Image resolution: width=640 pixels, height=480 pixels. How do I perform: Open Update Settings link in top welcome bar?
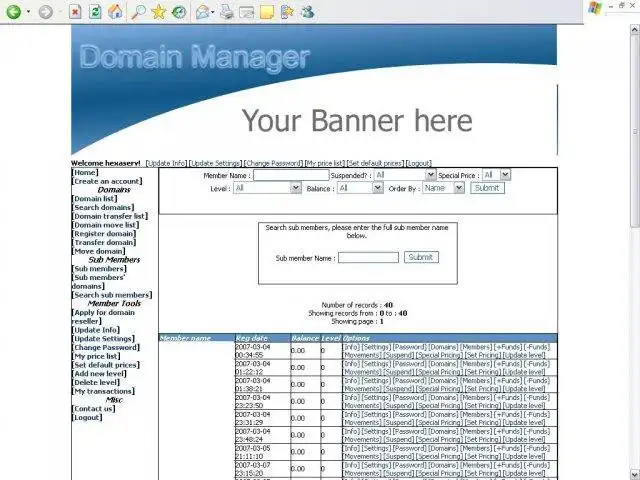pyautogui.click(x=216, y=163)
